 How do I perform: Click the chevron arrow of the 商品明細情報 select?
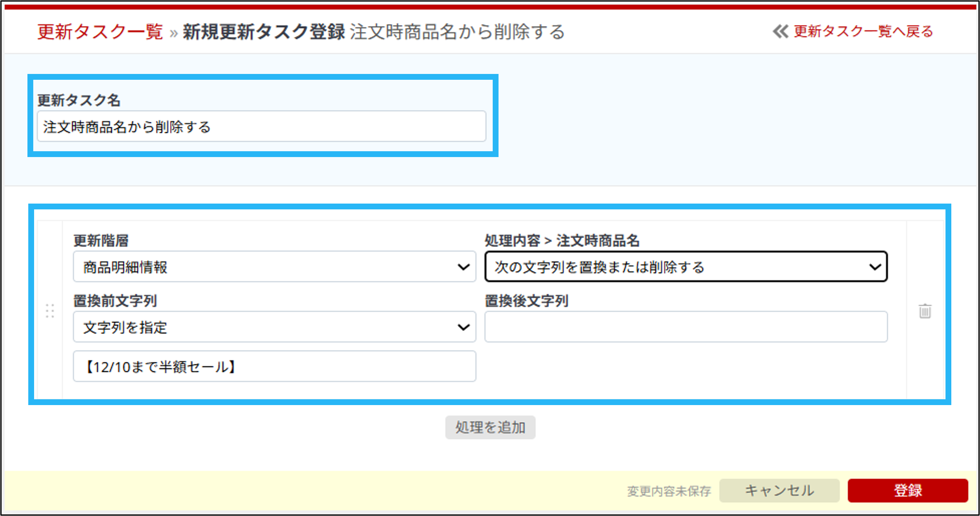click(x=464, y=267)
